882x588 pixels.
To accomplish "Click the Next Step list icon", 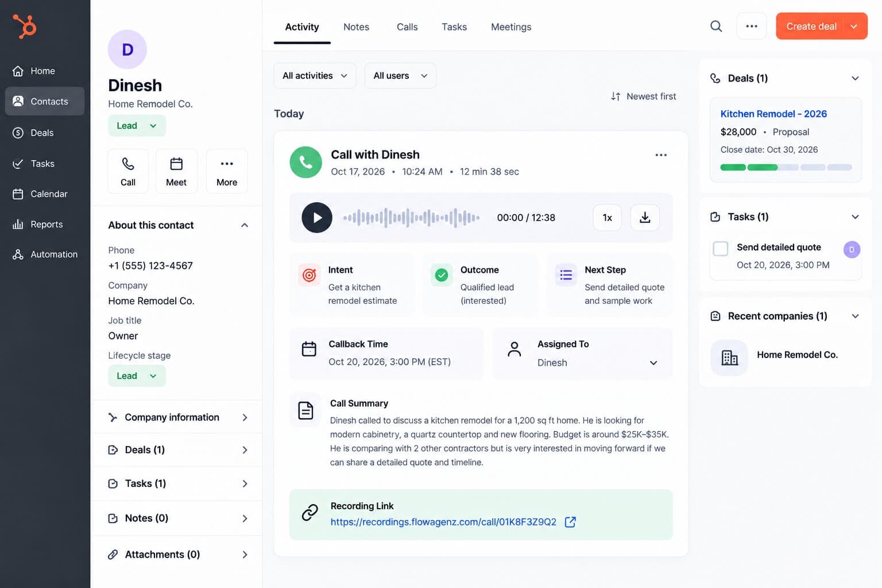I will [x=566, y=275].
